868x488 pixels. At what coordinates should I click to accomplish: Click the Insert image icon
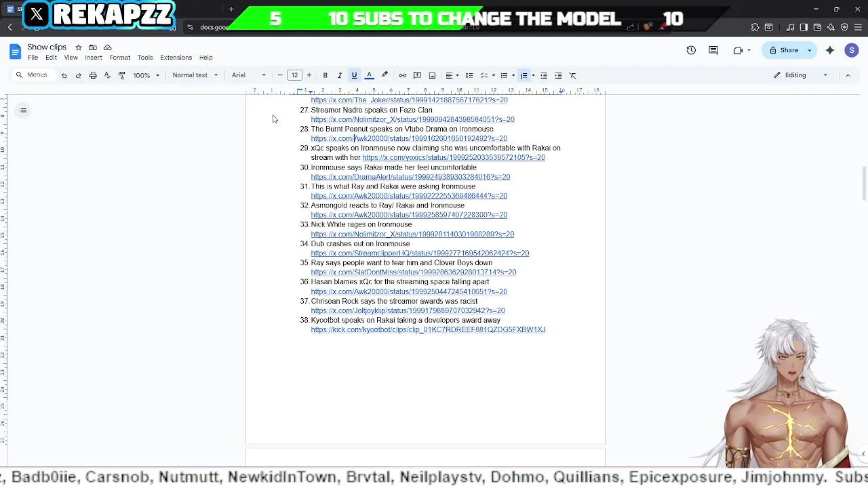(432, 75)
